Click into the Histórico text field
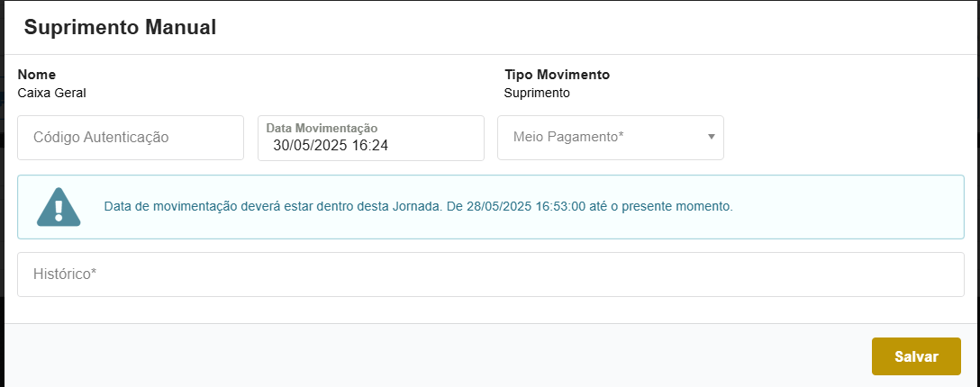 [491, 274]
